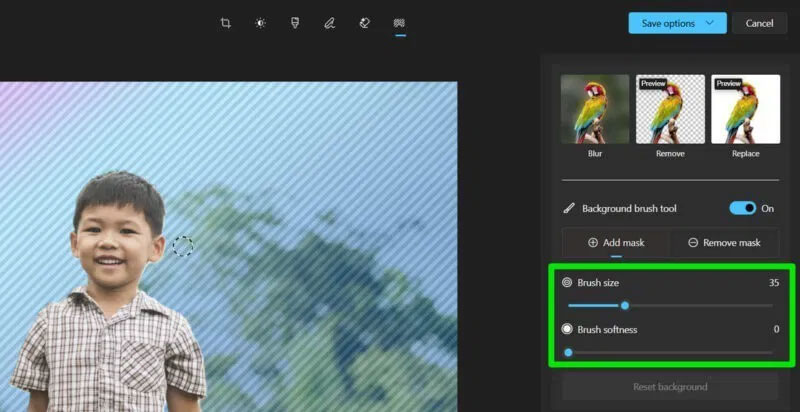Click the Brush size target icon
800x412 pixels.
567,282
